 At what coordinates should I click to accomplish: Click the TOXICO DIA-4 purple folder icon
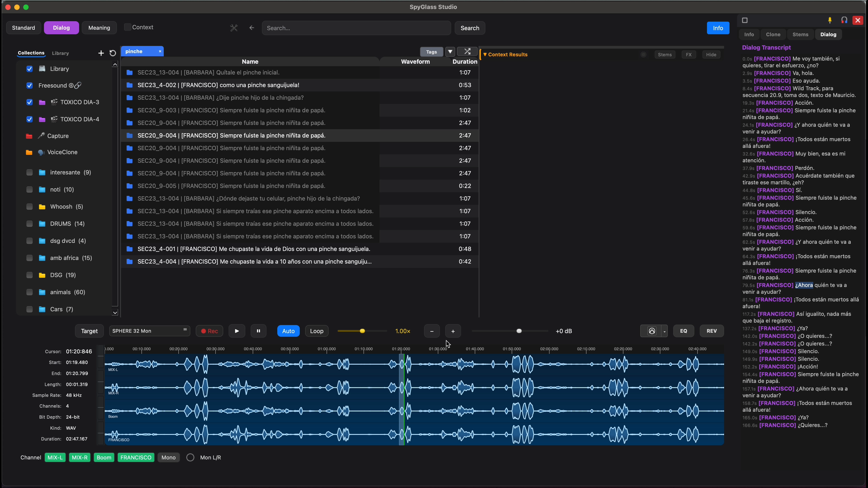click(42, 120)
